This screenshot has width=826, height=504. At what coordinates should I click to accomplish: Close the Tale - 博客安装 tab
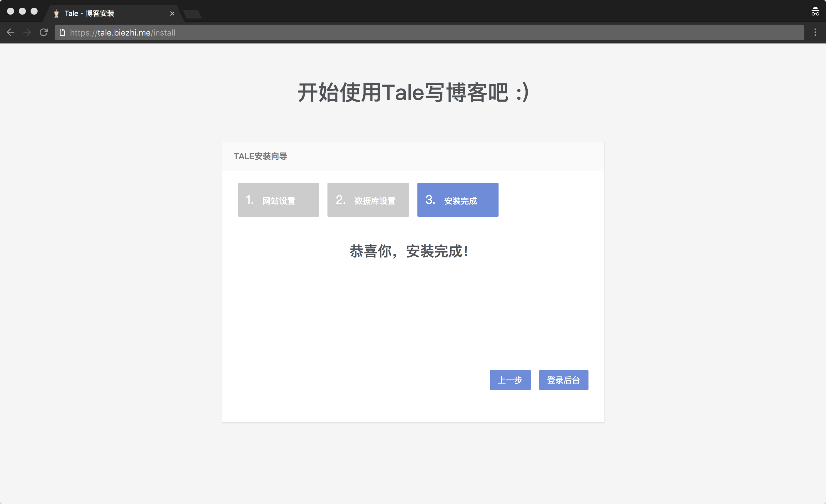click(172, 14)
